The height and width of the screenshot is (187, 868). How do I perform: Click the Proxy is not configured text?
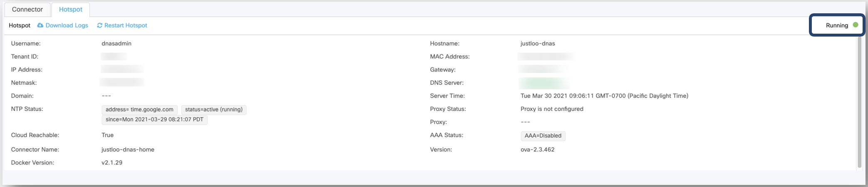552,109
